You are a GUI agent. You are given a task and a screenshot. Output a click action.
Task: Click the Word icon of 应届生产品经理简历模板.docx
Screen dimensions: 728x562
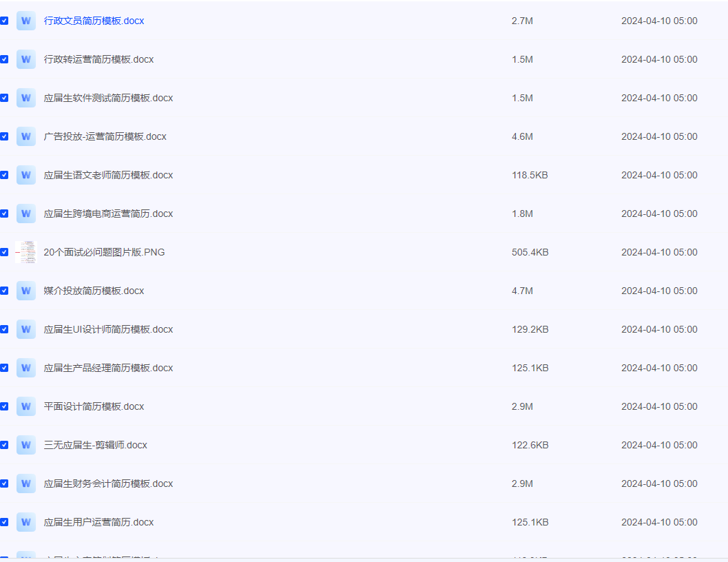[26, 368]
